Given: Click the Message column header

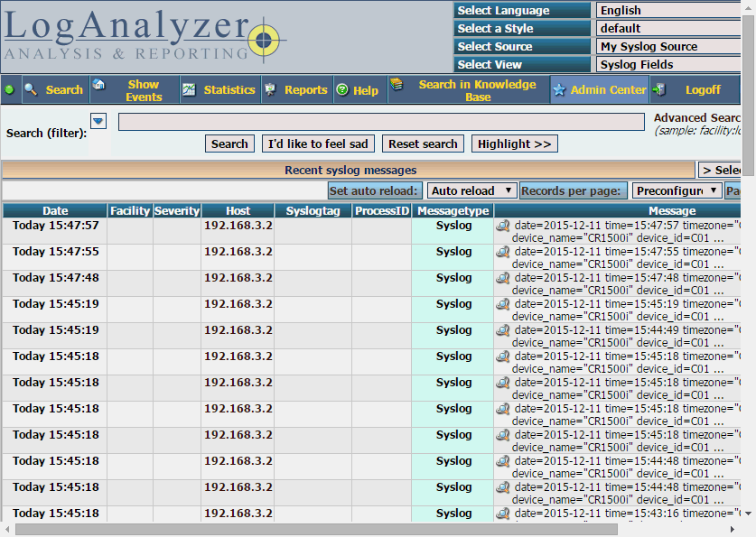Looking at the screenshot, I should tap(672, 210).
